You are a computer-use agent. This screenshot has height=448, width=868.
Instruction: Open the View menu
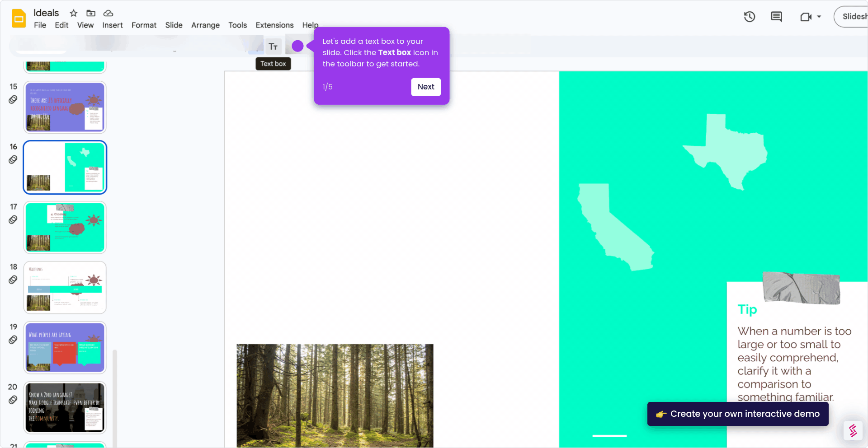[x=85, y=25]
